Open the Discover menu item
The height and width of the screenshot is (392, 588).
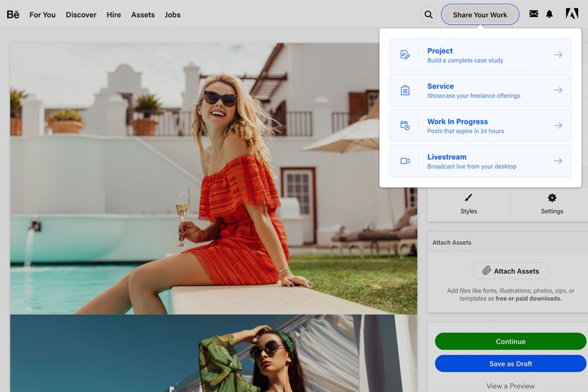[81, 15]
